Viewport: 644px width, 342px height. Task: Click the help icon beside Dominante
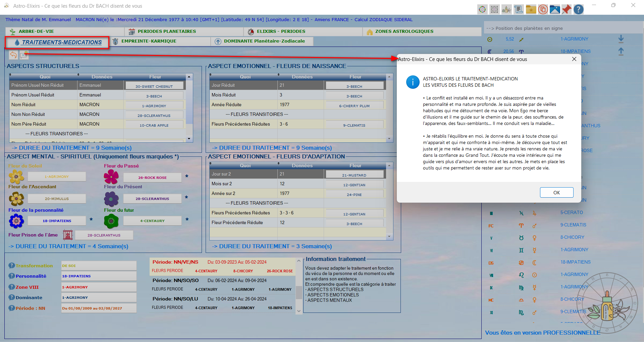(x=12, y=297)
